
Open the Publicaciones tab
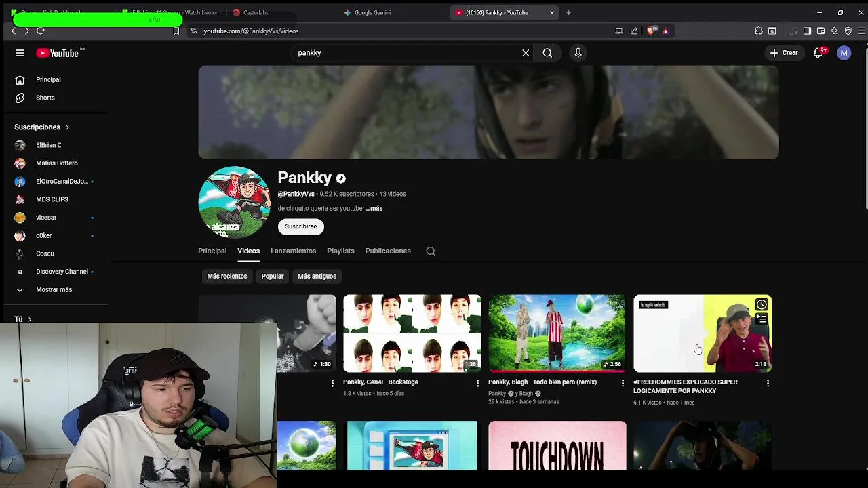(388, 251)
